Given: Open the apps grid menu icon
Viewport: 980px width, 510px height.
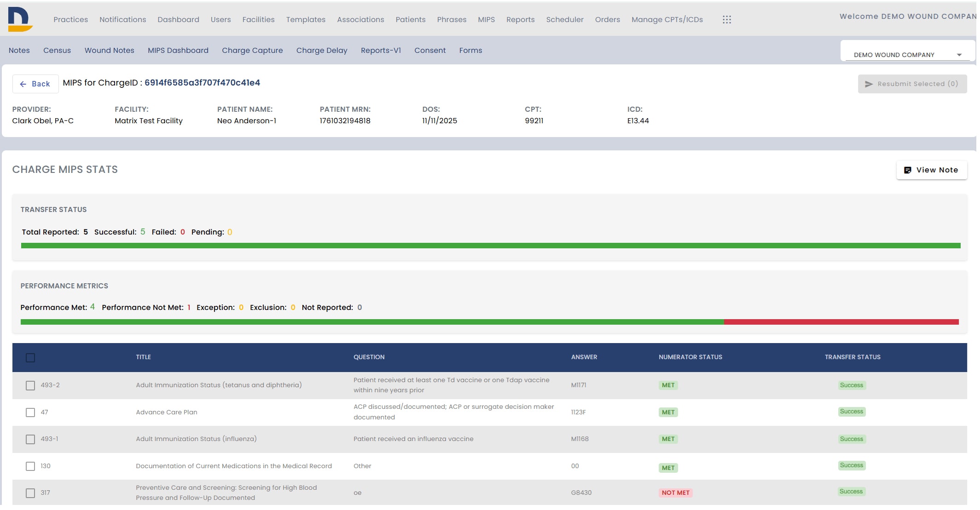Looking at the screenshot, I should click(x=727, y=19).
